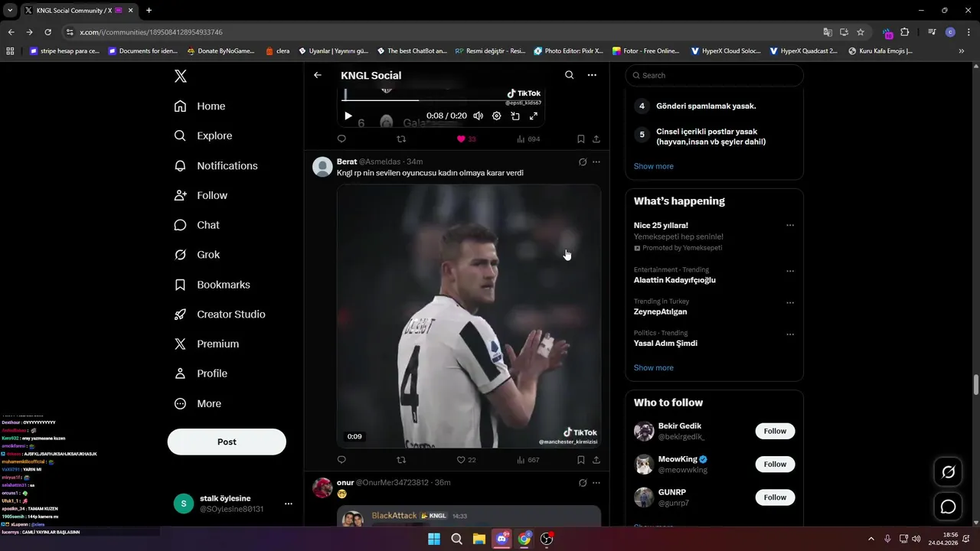The width and height of the screenshot is (980, 551).
Task: Repost the top video post
Action: (x=401, y=139)
